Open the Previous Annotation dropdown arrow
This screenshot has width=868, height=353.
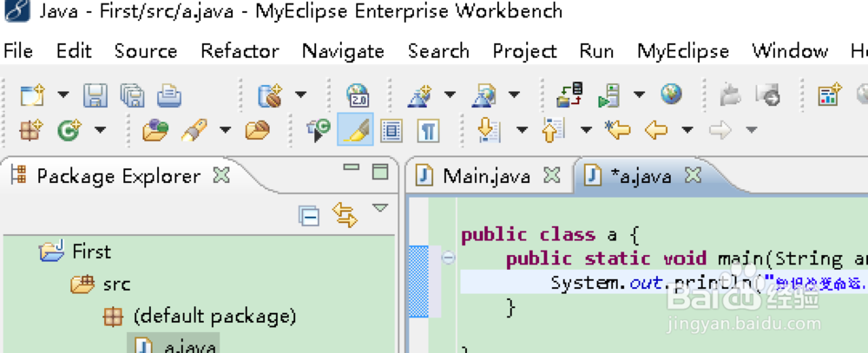[x=586, y=130]
